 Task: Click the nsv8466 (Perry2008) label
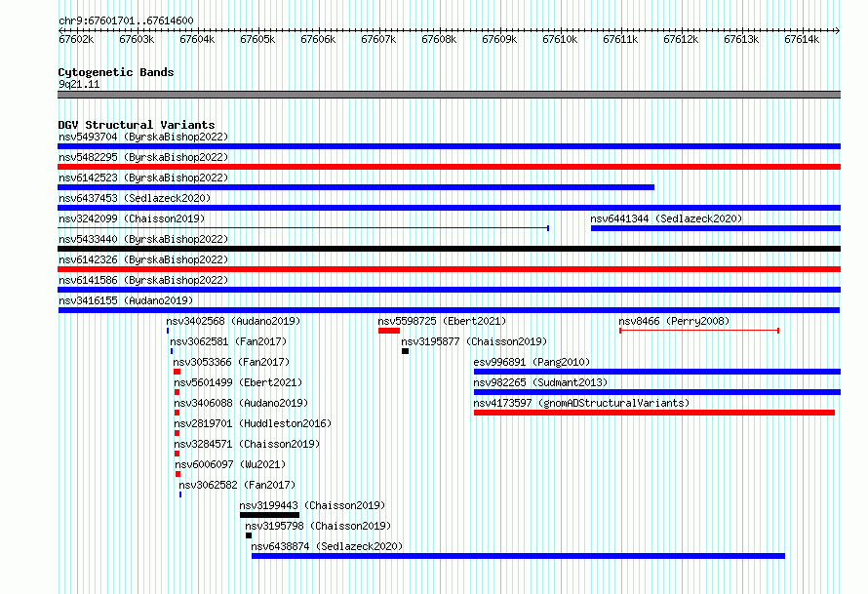point(674,321)
